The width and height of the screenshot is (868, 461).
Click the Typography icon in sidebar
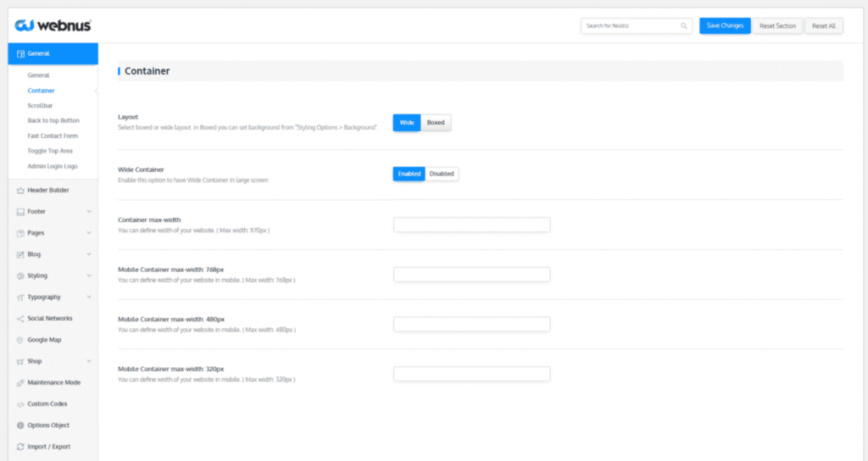pos(20,297)
